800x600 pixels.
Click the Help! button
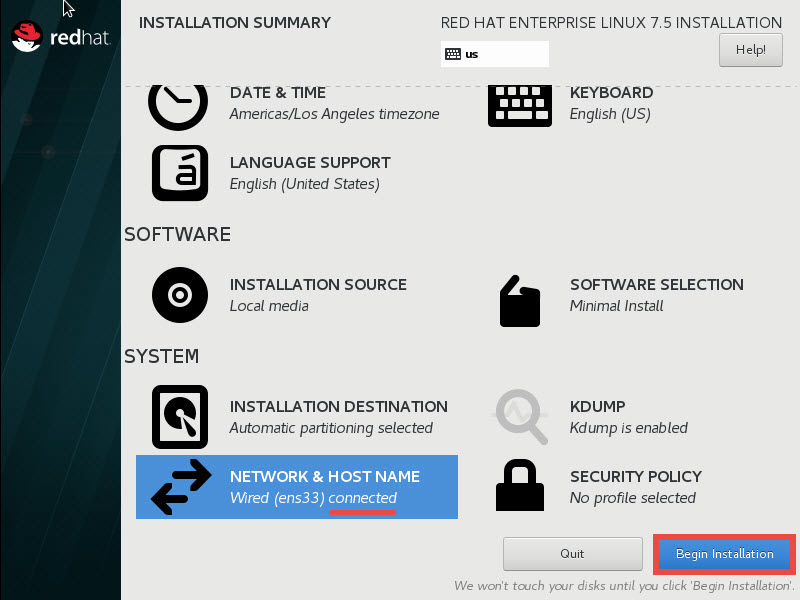coord(750,49)
